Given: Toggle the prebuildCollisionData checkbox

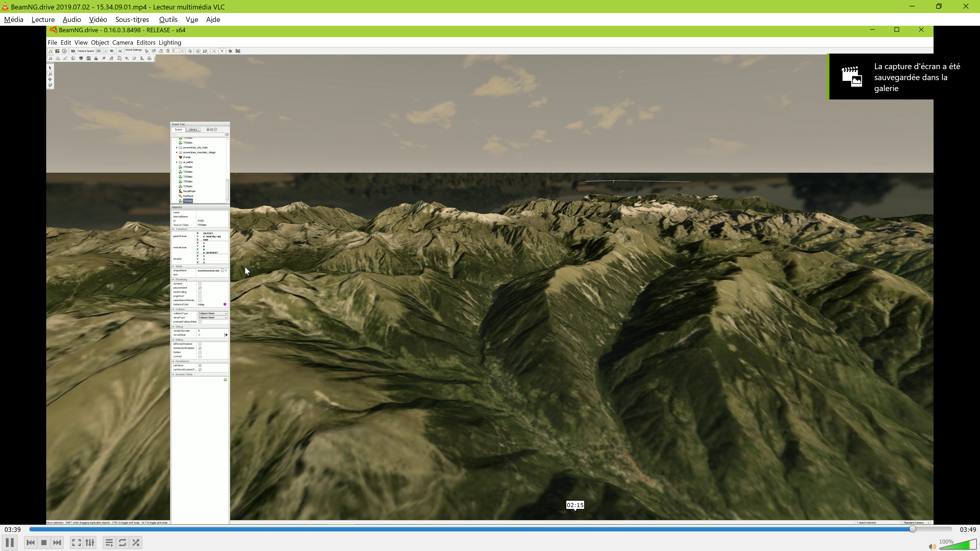Looking at the screenshot, I should [x=200, y=322].
